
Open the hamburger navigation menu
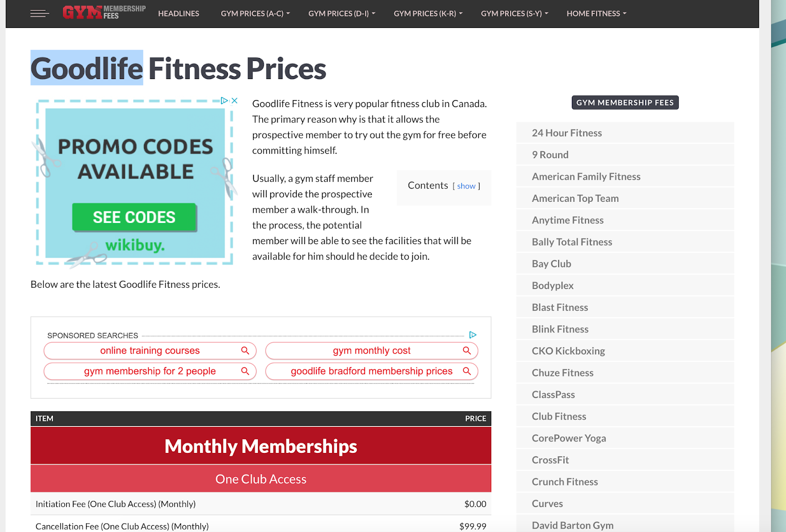[39, 13]
